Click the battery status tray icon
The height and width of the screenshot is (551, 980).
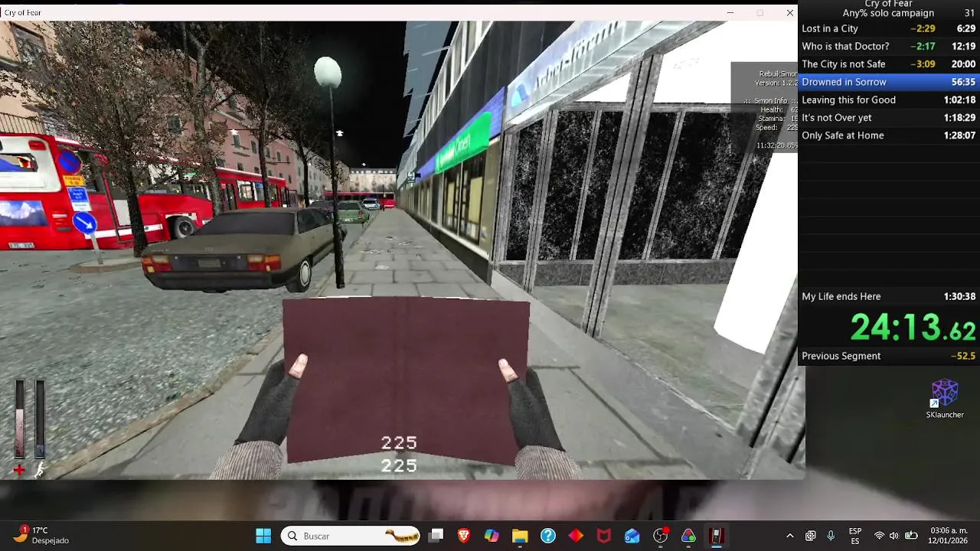[x=911, y=536]
